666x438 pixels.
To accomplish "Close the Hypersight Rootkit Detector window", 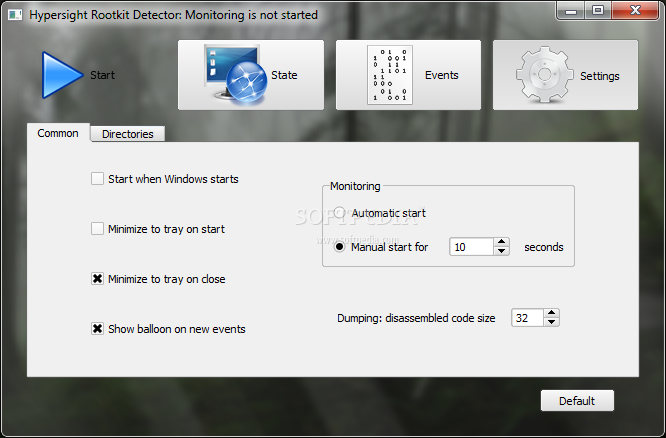I will tap(635, 11).
